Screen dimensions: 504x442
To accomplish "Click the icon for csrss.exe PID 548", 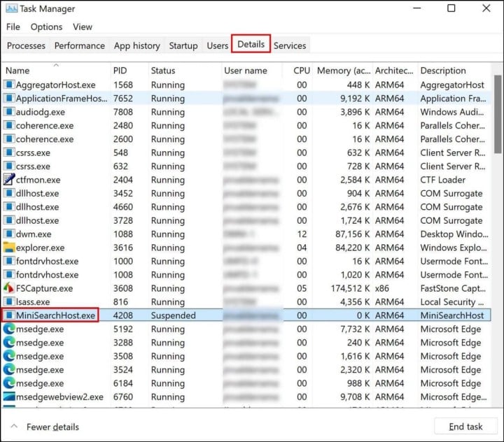I will click(x=9, y=152).
